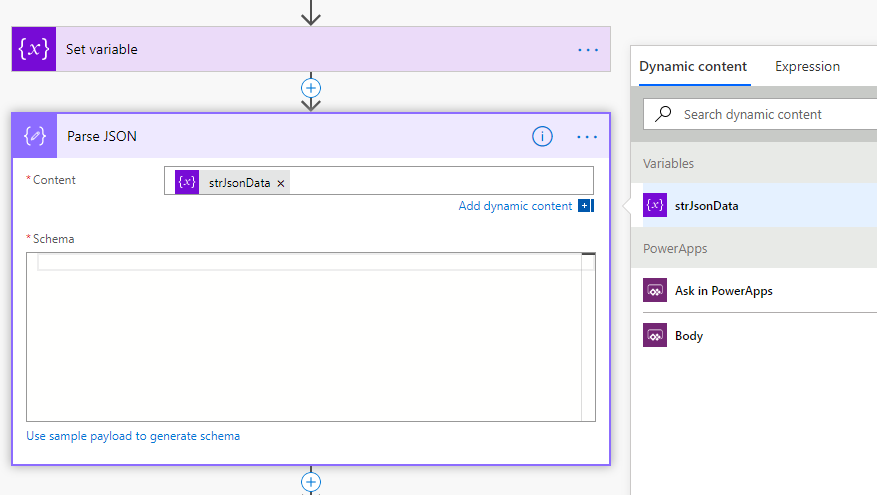The width and height of the screenshot is (877, 495).
Task: Open the Set variable ellipsis menu
Action: pyautogui.click(x=588, y=50)
